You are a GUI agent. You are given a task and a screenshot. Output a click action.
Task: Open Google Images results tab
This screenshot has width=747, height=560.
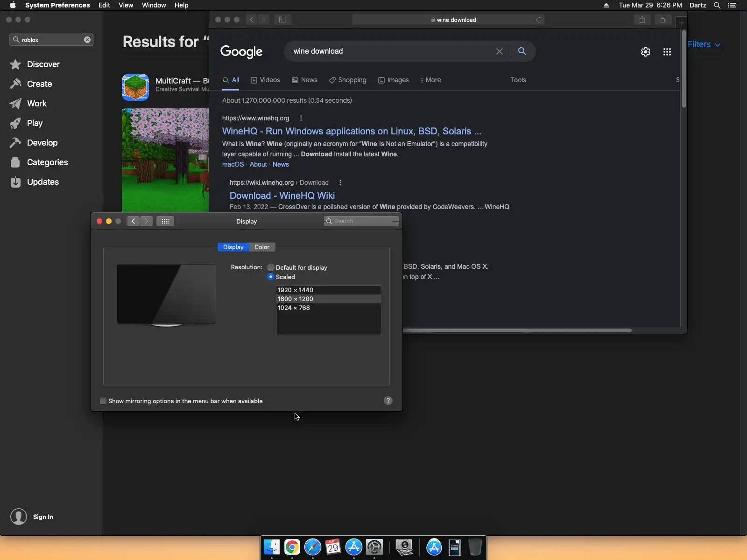[x=394, y=80]
